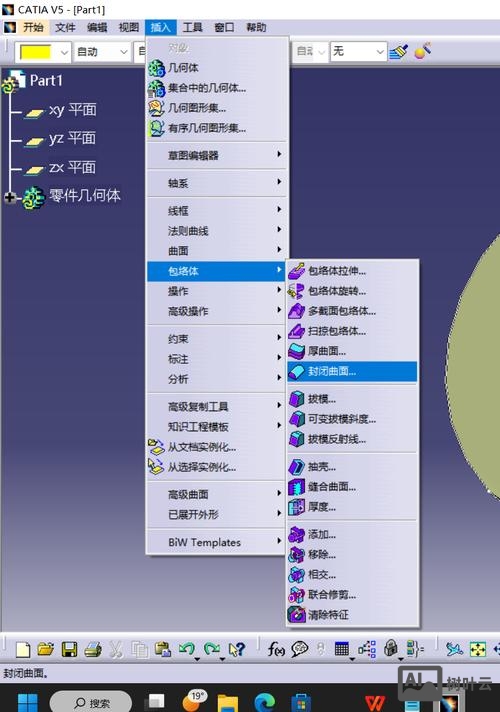Viewport: 500px width, 712px height.
Task: Expand 草图编辑器 submenu
Action: 217,155
